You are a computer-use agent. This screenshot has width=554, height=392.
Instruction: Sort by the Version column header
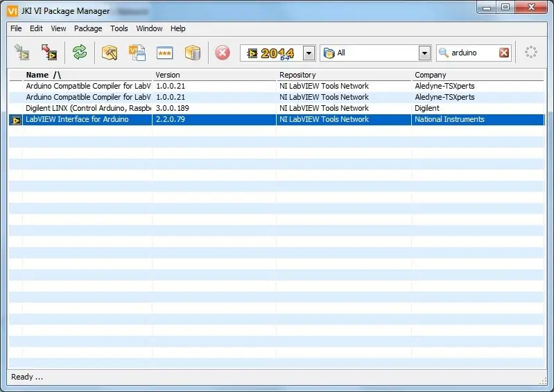click(214, 75)
